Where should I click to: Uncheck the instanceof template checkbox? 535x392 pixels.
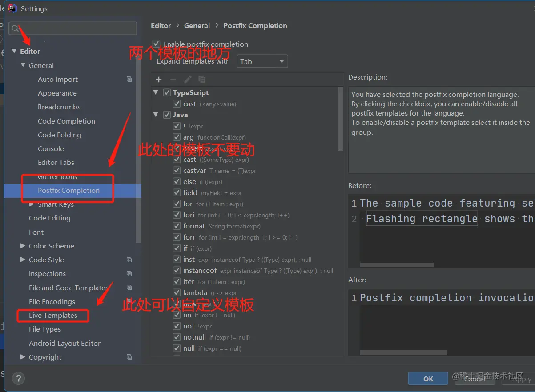point(177,270)
